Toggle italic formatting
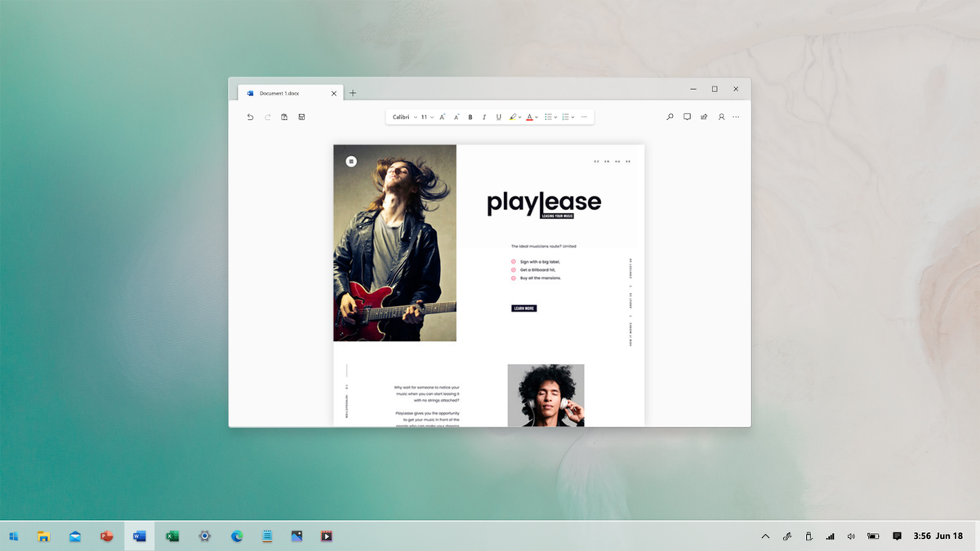 (x=484, y=118)
